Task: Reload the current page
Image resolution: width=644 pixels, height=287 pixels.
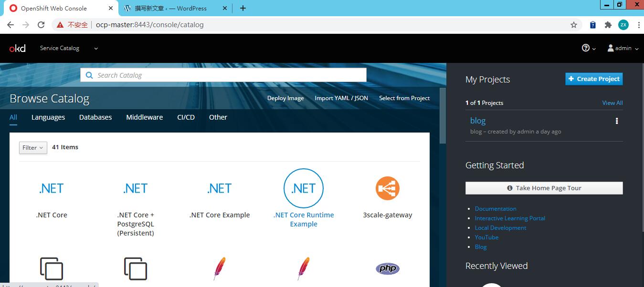Action: click(41, 25)
